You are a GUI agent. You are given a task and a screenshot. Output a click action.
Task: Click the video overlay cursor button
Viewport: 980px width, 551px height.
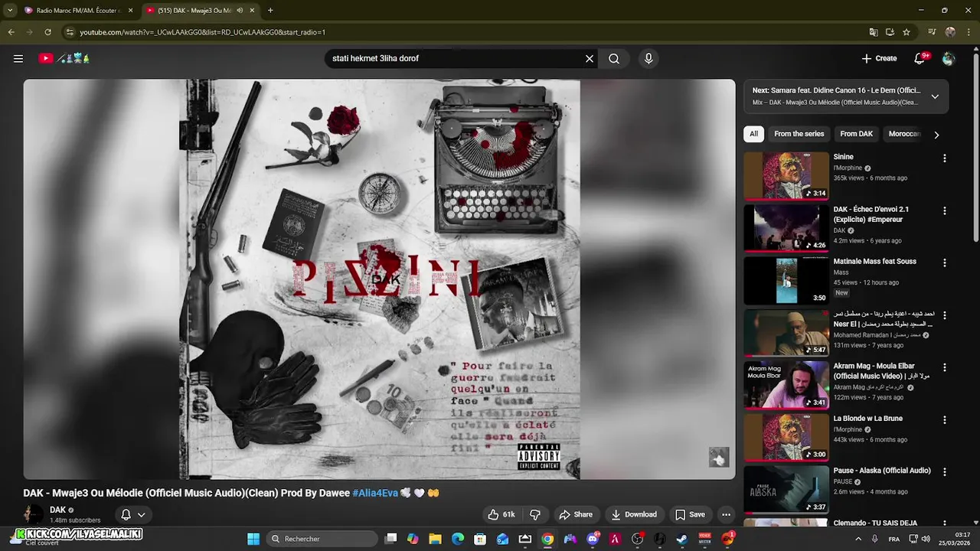pos(718,457)
